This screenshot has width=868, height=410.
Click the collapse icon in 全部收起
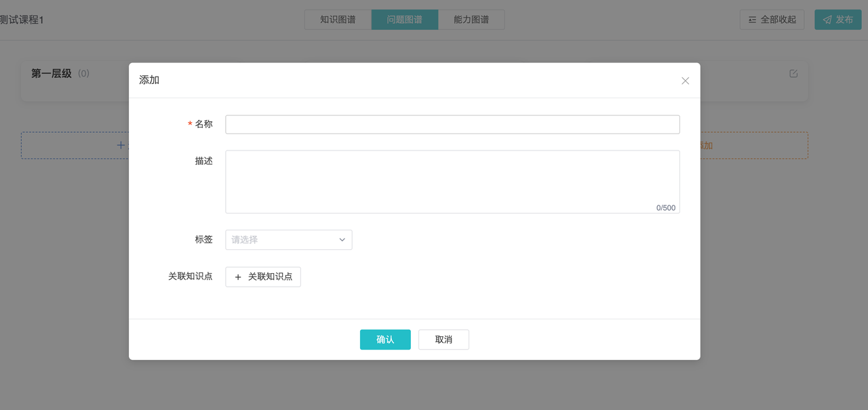click(x=752, y=20)
